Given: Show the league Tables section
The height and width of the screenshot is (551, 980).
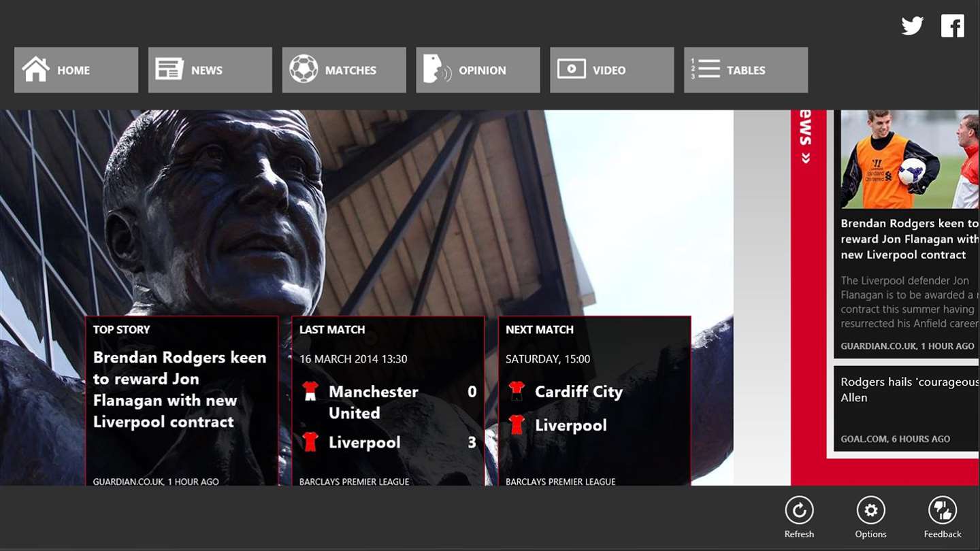Looking at the screenshot, I should [x=746, y=70].
